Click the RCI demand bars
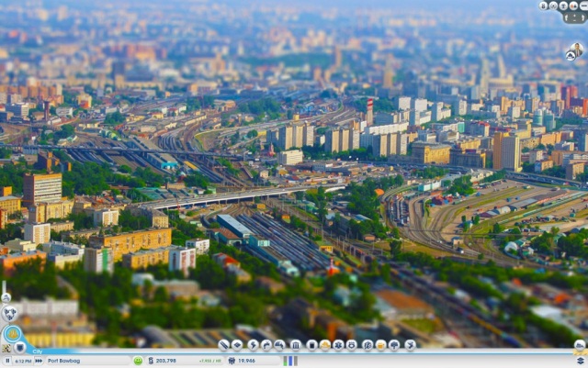 point(290,361)
